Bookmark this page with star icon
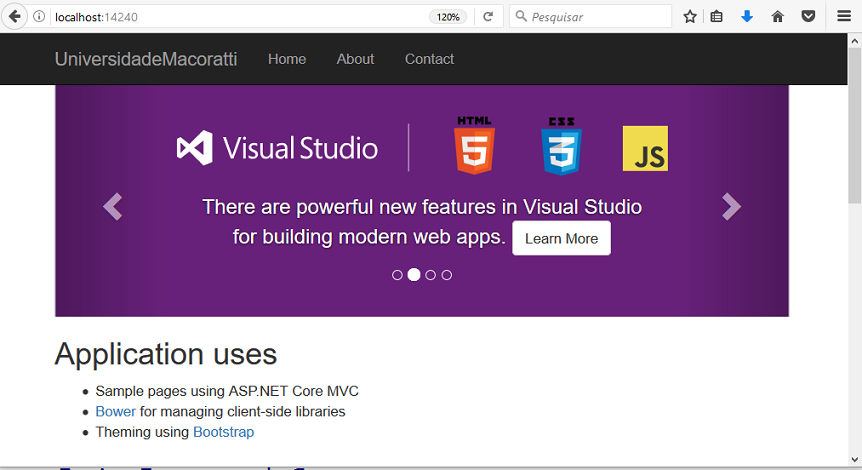The height and width of the screenshot is (470, 862). coord(690,16)
